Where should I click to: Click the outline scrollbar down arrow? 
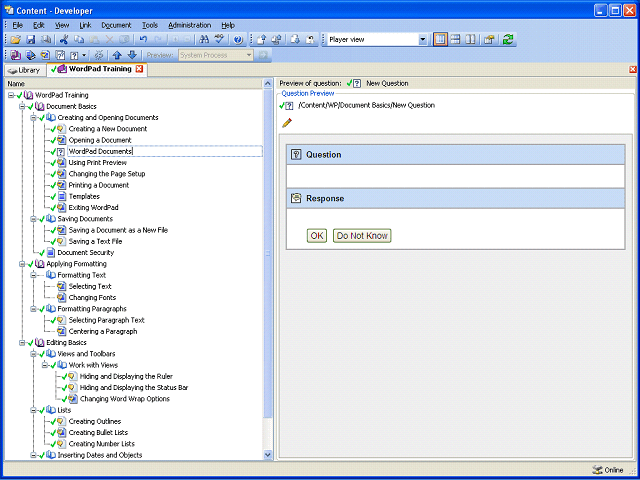coord(268,454)
